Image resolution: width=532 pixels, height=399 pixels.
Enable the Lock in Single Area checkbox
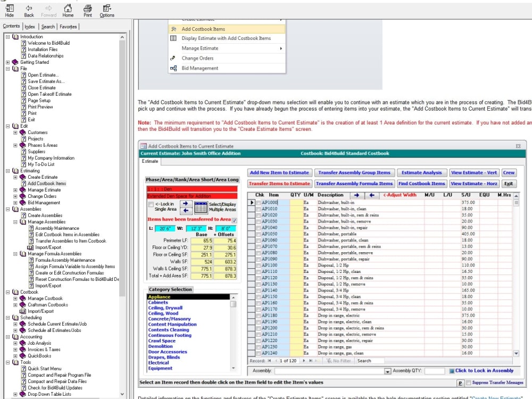tap(151, 204)
